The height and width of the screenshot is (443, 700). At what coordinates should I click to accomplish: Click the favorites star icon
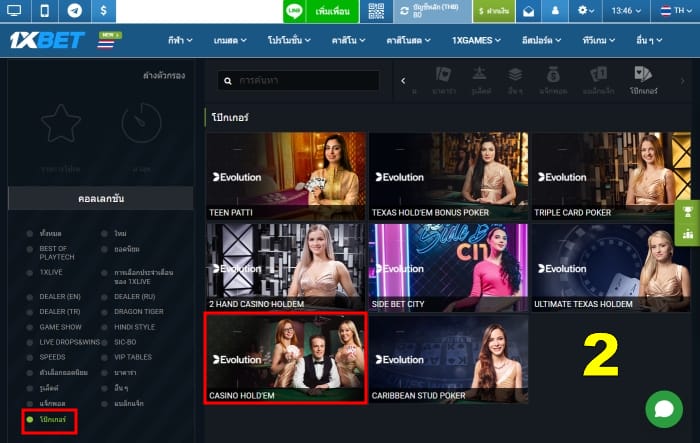(x=61, y=124)
